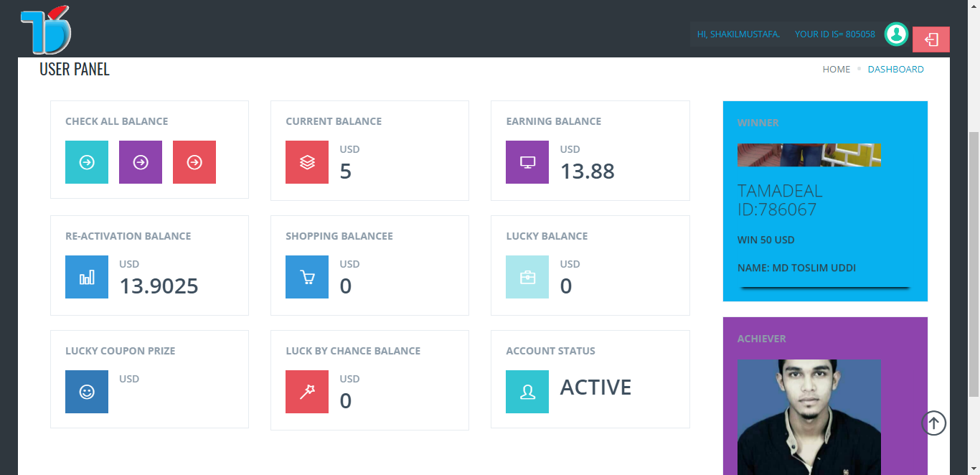Click the site logo in the top left
980x475 pixels.
(46, 30)
